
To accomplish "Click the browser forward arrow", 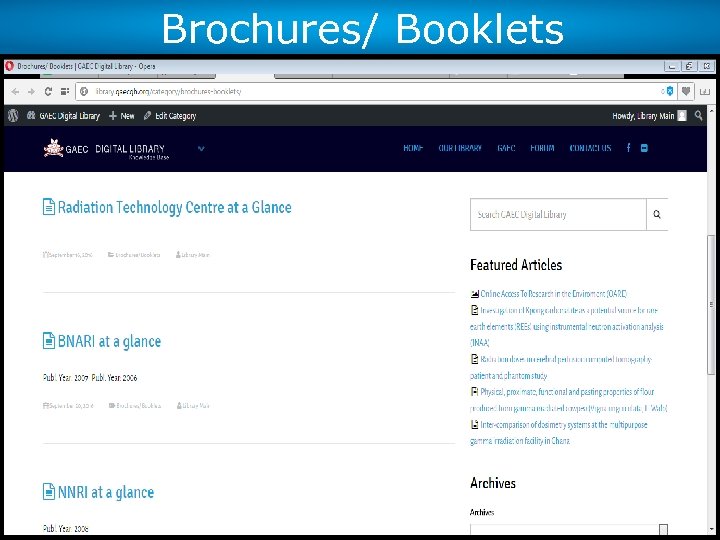I will point(31,91).
